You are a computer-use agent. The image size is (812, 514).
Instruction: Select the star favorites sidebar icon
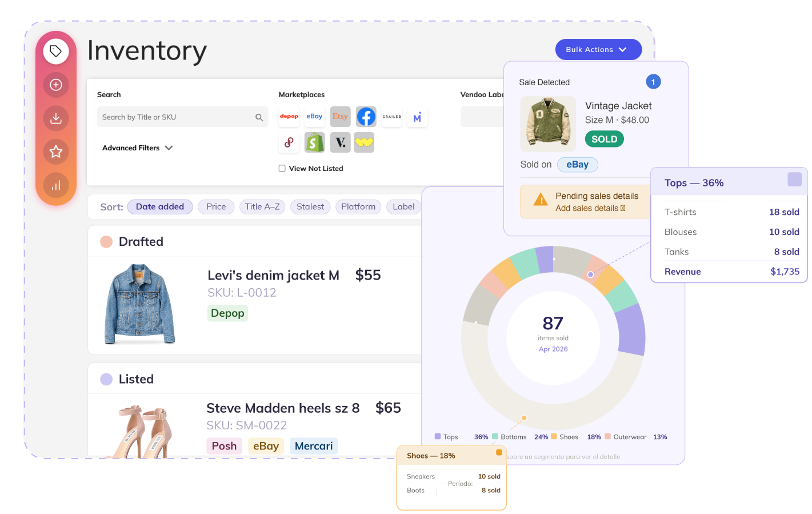click(56, 152)
